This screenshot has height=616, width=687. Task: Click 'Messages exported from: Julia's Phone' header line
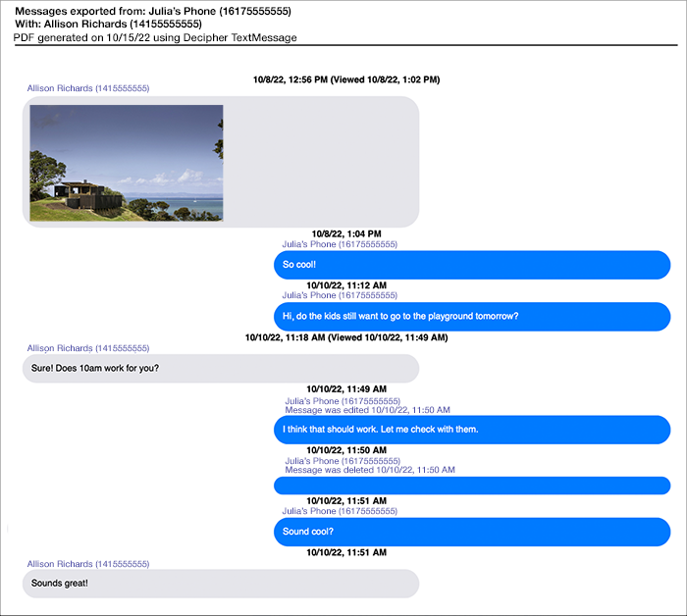(153, 11)
